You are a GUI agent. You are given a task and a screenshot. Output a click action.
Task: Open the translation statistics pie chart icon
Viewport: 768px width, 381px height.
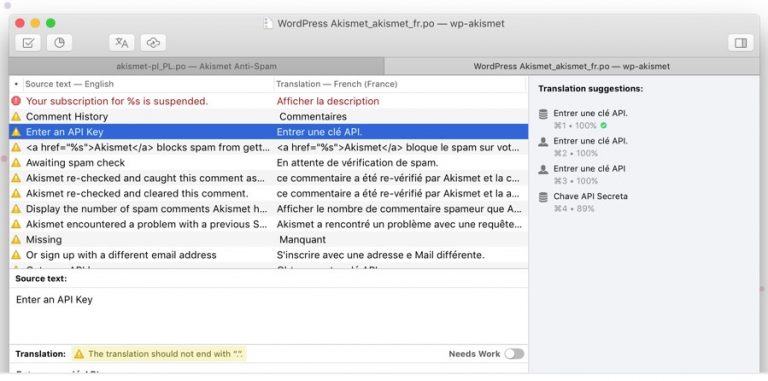pyautogui.click(x=59, y=43)
